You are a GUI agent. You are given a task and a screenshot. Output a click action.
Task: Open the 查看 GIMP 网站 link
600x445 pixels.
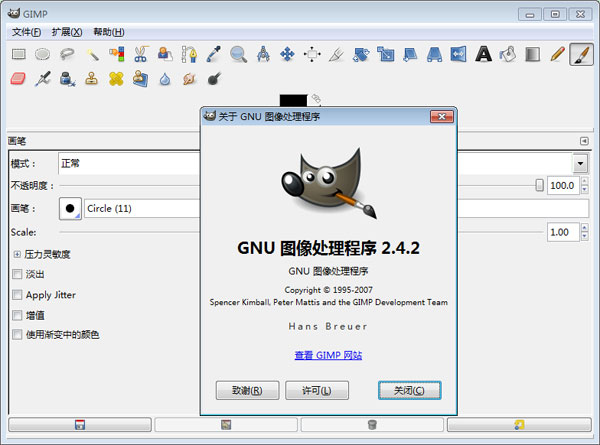[328, 355]
